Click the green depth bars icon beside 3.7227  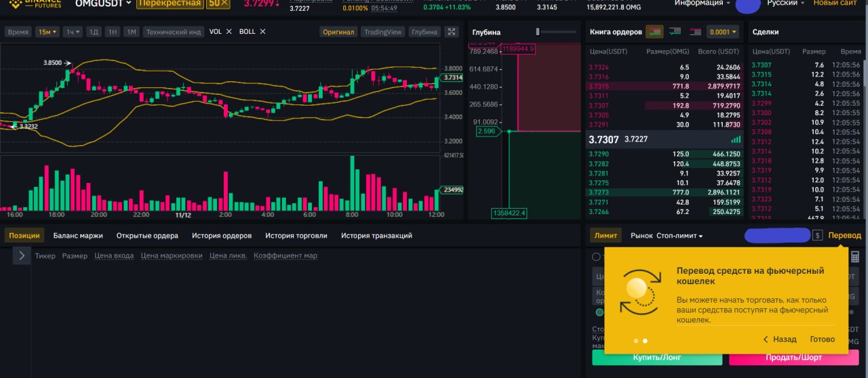(736, 139)
